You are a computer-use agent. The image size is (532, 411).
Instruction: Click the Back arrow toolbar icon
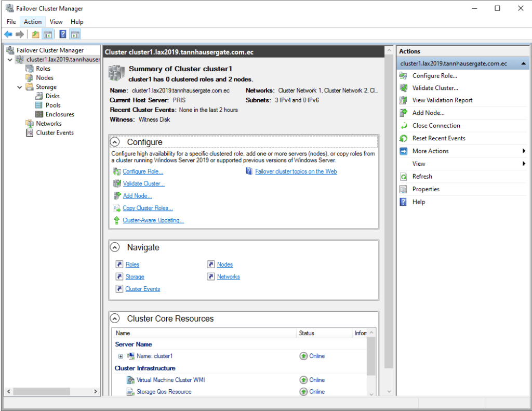8,34
